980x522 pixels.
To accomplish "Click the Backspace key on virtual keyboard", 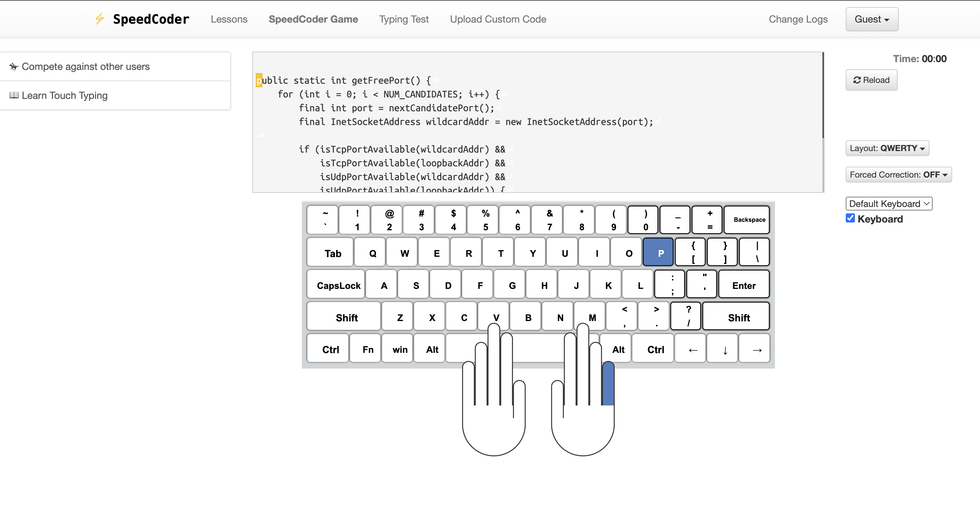I will [x=746, y=219].
